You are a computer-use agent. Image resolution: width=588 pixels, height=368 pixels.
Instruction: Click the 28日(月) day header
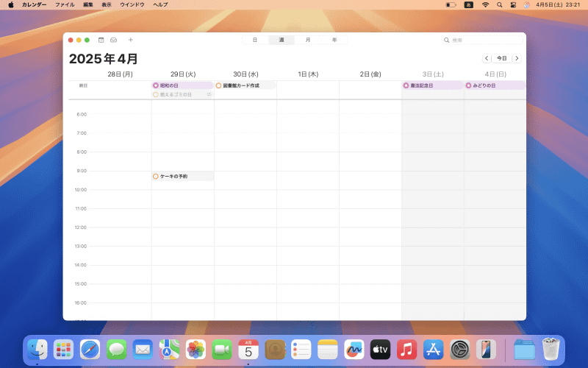point(120,74)
